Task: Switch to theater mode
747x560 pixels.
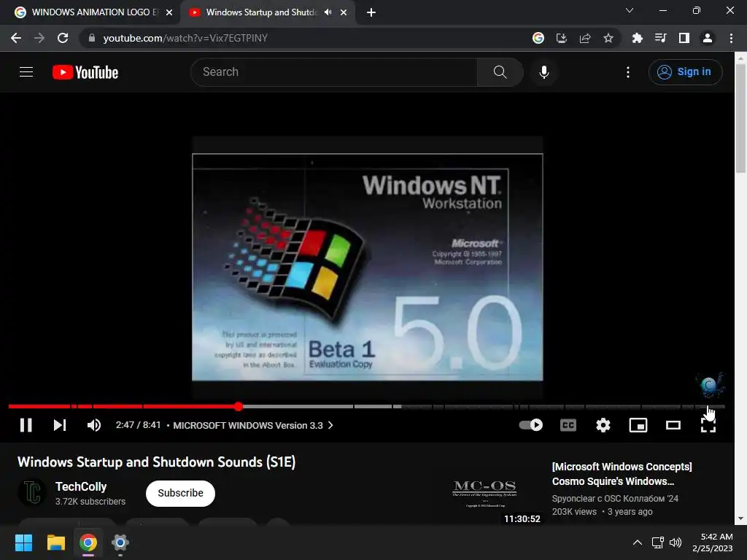Action: pyautogui.click(x=673, y=425)
